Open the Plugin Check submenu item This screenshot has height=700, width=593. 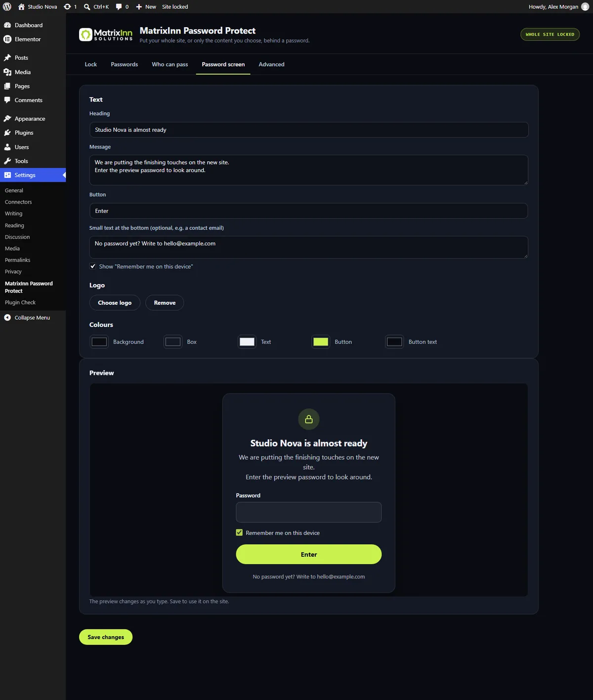[x=20, y=302]
